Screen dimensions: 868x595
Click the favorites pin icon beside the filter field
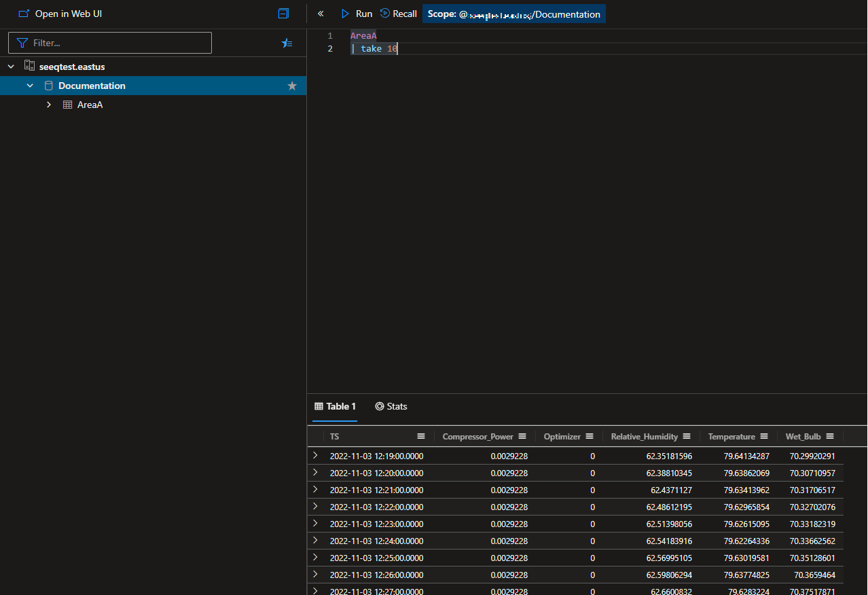tap(287, 43)
